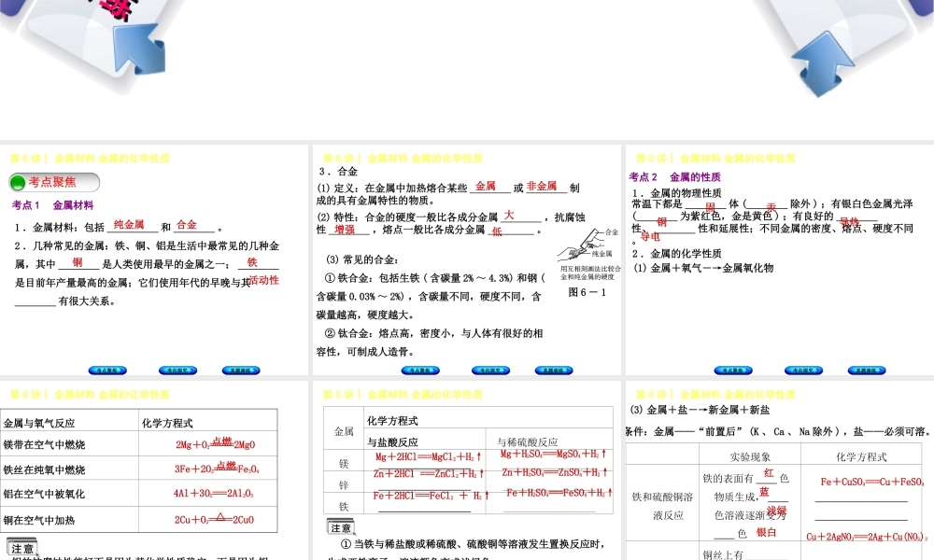This screenshot has height=560, width=934.
Task: Click the line (1) 金属+氧气→金属氧化物
Action: (703, 268)
